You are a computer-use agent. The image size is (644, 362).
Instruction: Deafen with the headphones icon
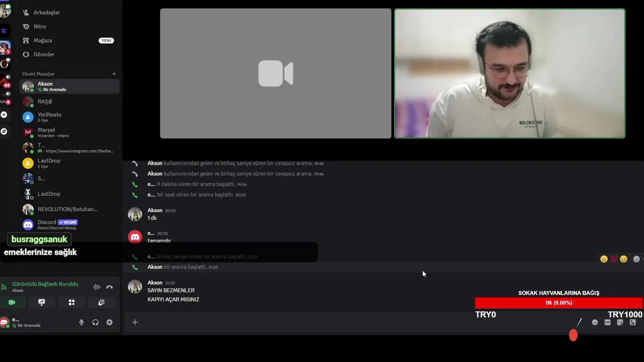tap(96, 322)
